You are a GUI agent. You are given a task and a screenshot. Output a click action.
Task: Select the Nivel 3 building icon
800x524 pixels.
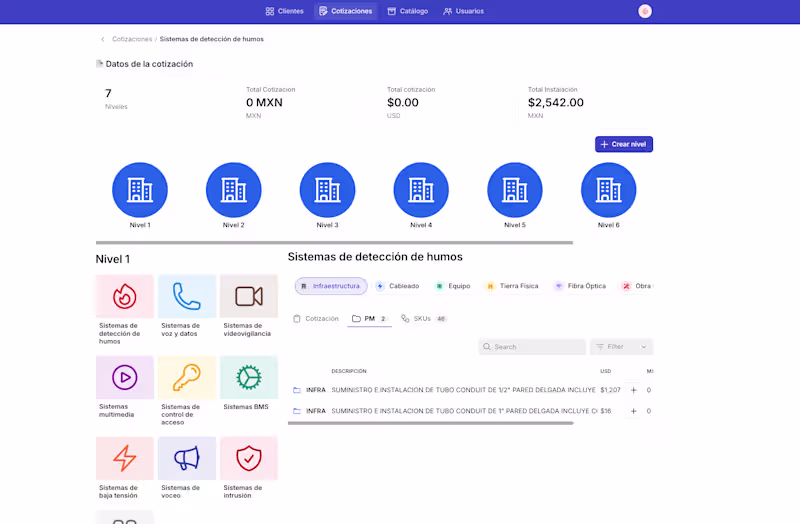click(x=328, y=190)
